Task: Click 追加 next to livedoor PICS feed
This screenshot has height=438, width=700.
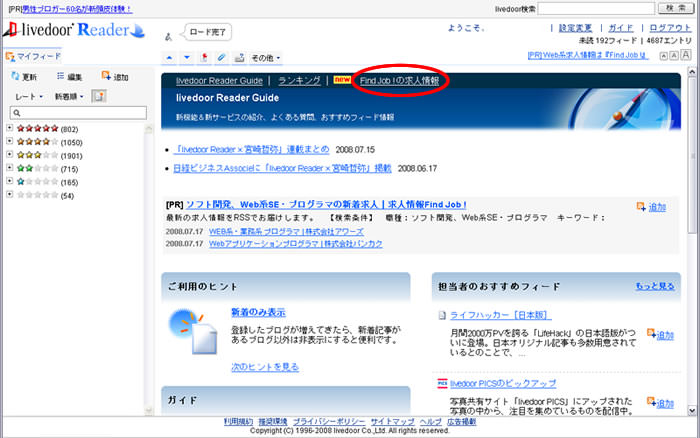Action: (x=660, y=403)
